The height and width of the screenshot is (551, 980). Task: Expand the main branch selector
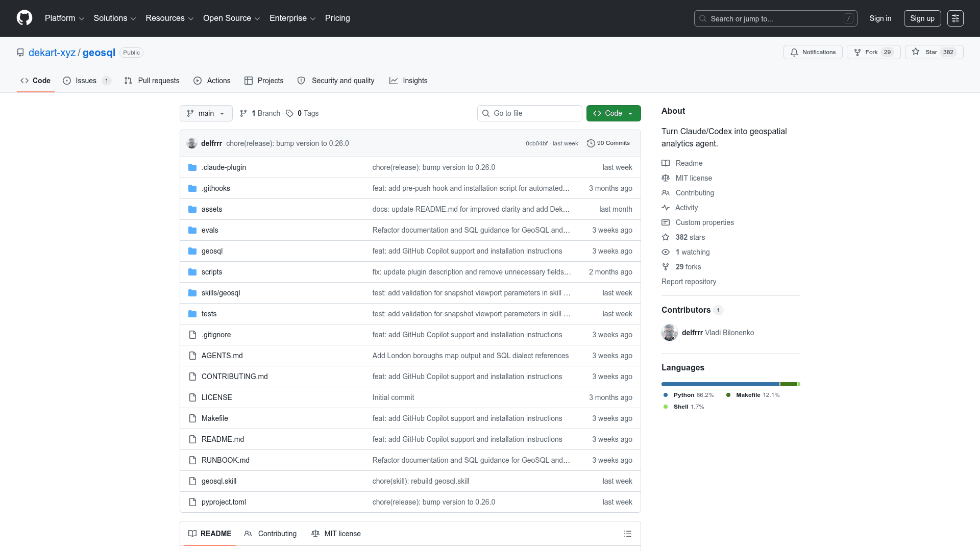tap(206, 113)
